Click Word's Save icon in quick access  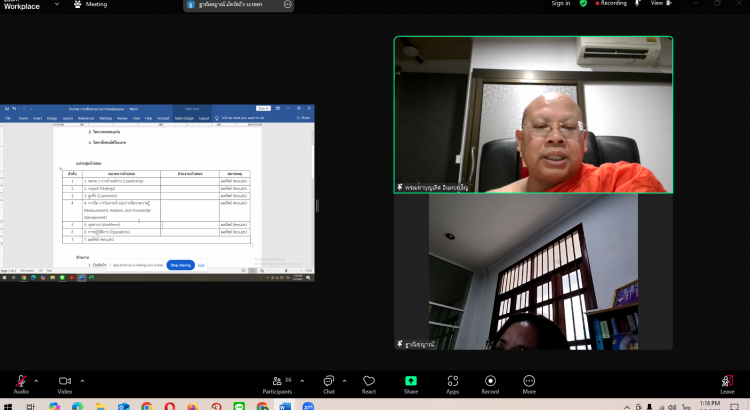pyautogui.click(x=7, y=109)
